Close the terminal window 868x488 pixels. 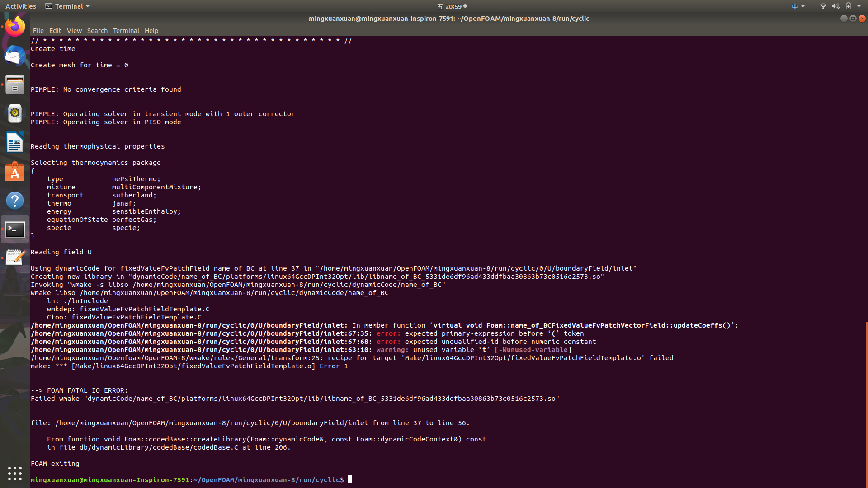(x=862, y=19)
